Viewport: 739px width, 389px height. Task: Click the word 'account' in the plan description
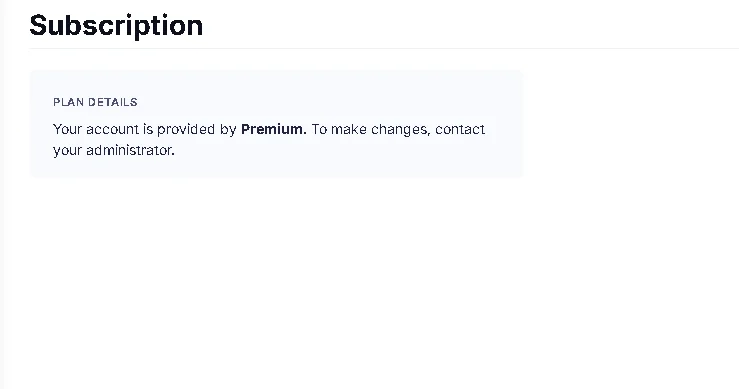coord(113,129)
